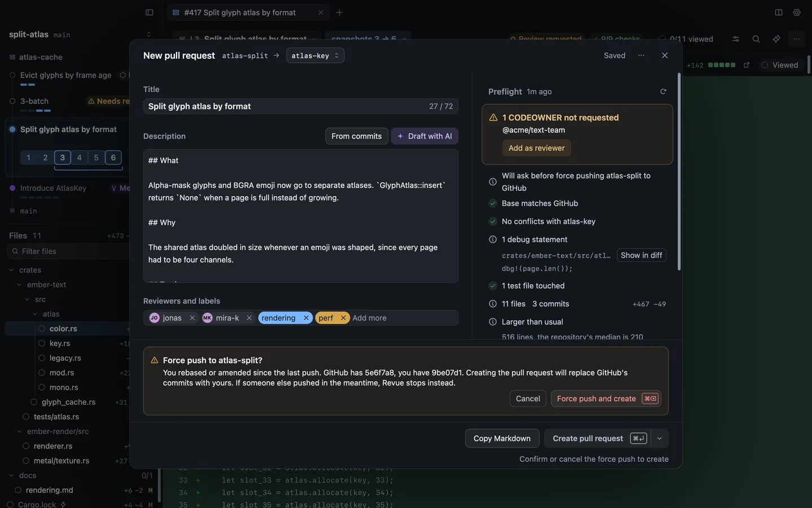
Task: Click inside the Description text area
Action: pos(301,216)
